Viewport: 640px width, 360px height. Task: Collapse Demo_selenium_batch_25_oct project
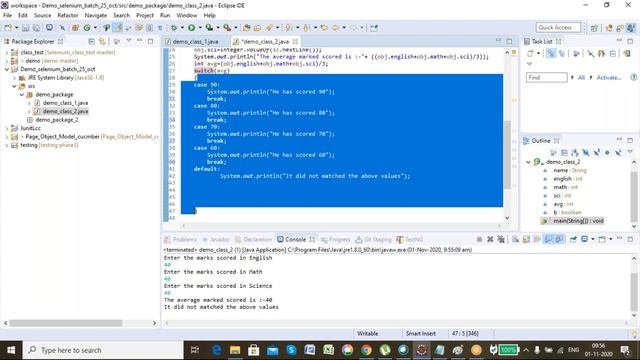pos(7,69)
